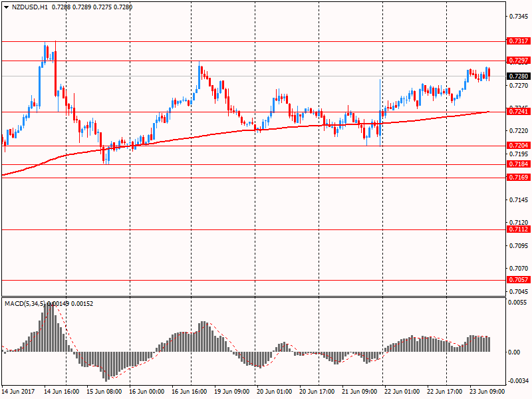
Task: Select the 0.7195 price axis value
Action: [x=519, y=154]
